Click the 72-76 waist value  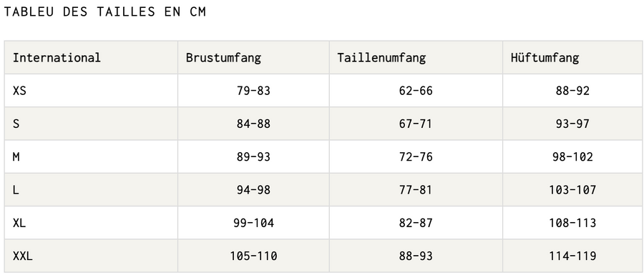(416, 156)
